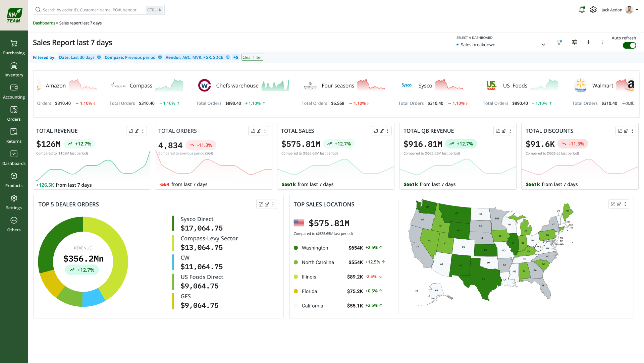The image size is (644, 363).
Task: Open Top Sales Locations options menu
Action: pyautogui.click(x=625, y=204)
